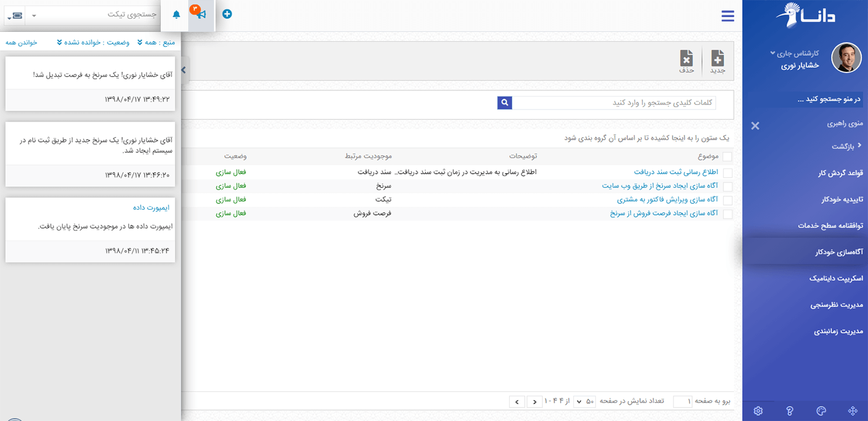Expand the وضعیت: خوانده نشده filter dropdown
Viewport: 868px width, 421px height.
click(x=96, y=42)
